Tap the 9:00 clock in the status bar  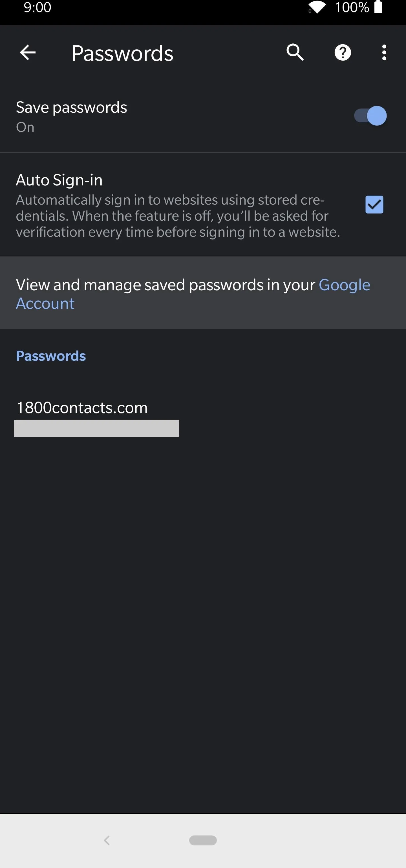point(37,7)
